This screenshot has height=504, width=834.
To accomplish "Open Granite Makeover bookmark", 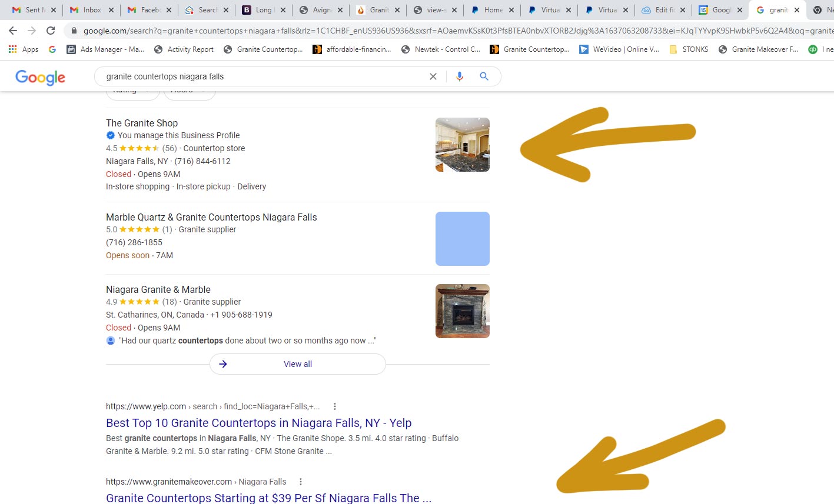I will coord(758,49).
